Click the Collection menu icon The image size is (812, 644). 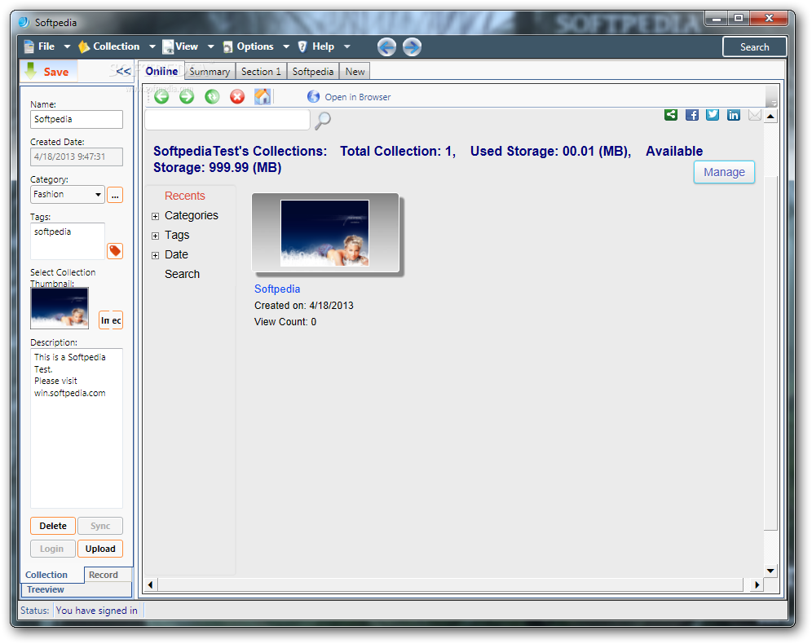tap(84, 46)
